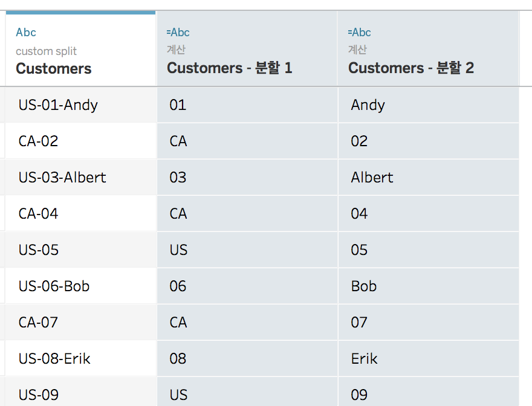Select the Customers column header

pos(54,68)
